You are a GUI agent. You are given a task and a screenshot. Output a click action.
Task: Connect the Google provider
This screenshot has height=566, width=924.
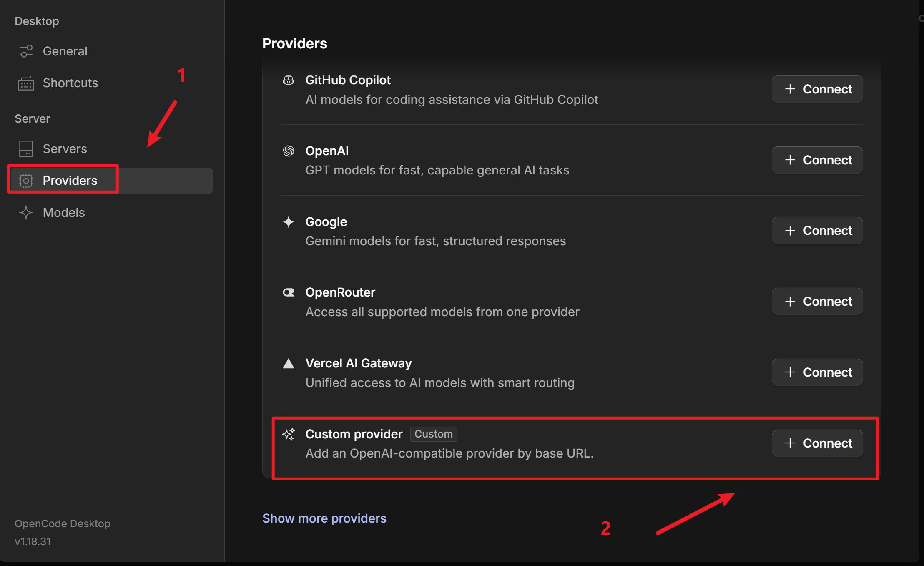coord(817,230)
